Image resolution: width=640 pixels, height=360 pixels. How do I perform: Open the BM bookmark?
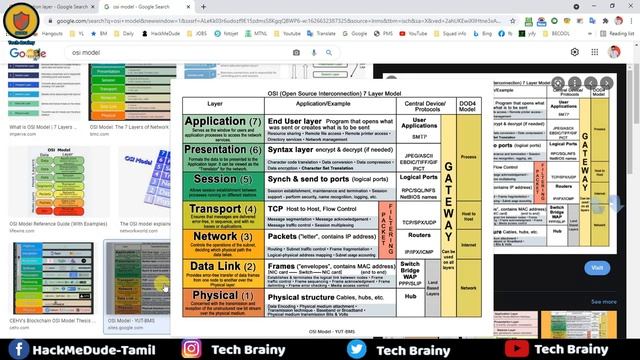(x=99, y=33)
